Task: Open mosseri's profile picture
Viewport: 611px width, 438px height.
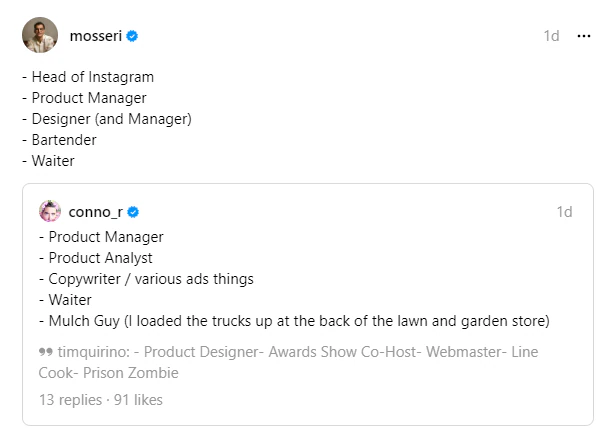Action: coord(40,36)
